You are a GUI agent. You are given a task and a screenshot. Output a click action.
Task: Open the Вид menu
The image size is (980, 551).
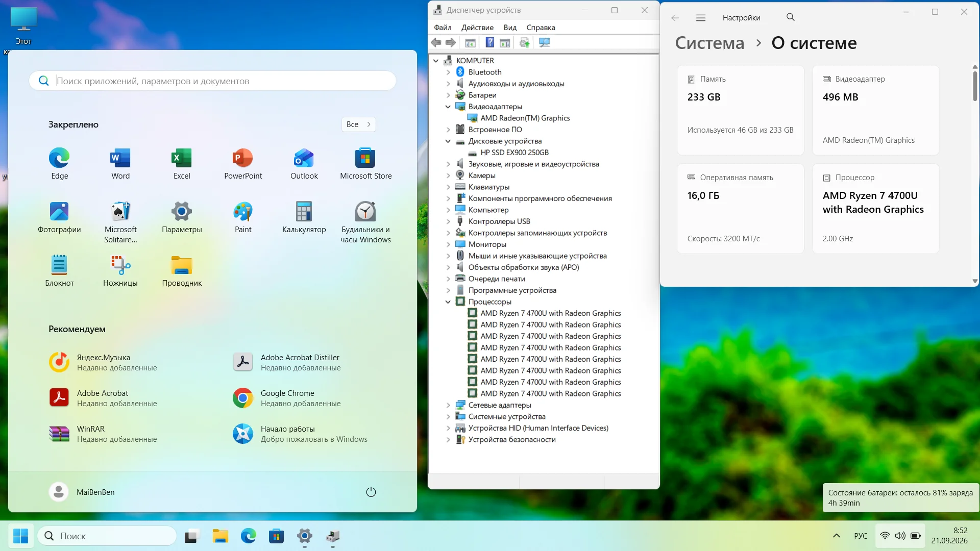point(510,28)
